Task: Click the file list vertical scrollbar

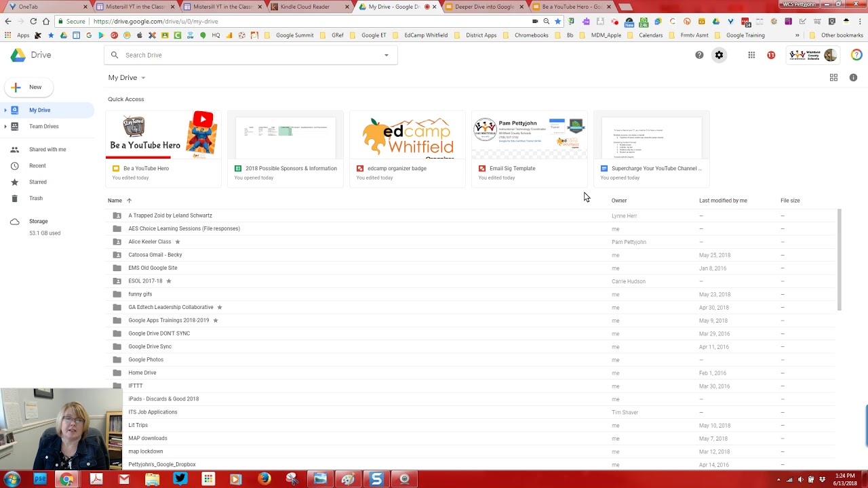Action: point(840,260)
